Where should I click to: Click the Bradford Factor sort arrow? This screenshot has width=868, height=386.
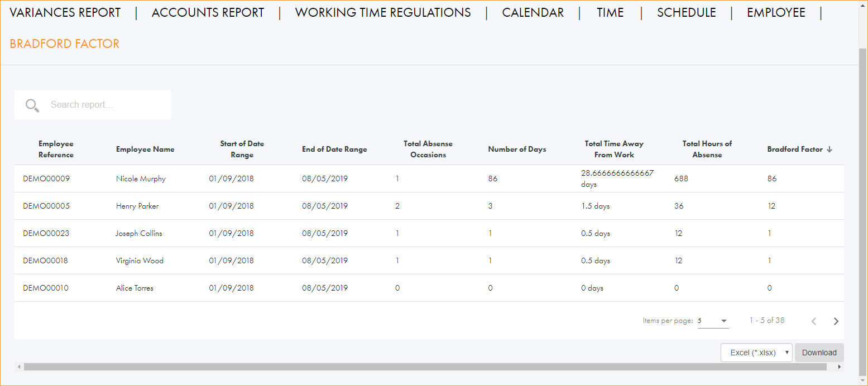click(829, 149)
